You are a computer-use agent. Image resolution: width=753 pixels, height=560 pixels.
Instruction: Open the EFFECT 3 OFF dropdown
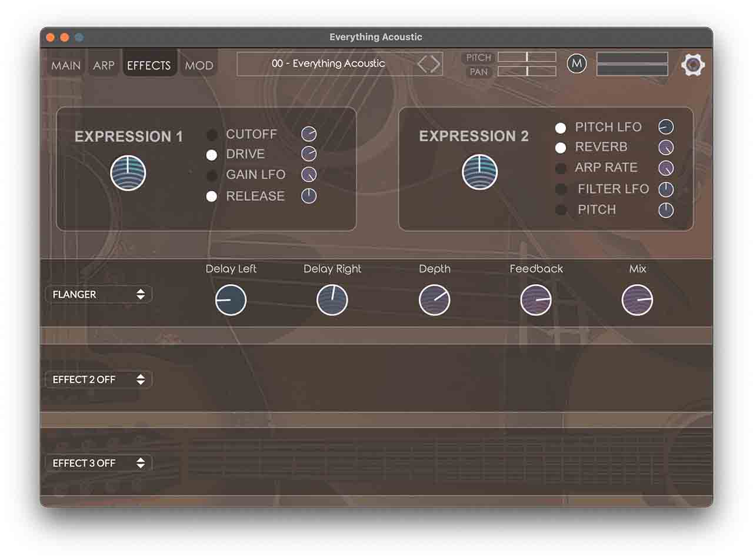point(99,464)
